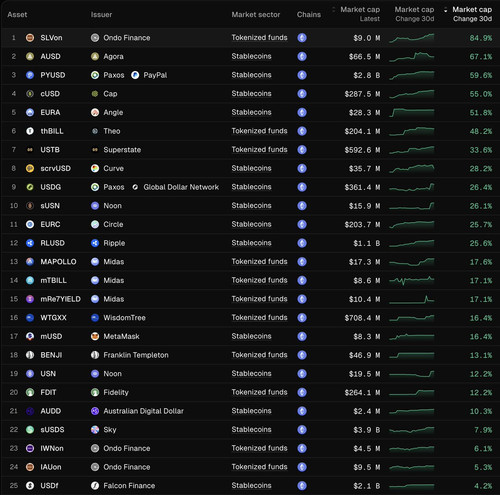Image resolution: width=500 pixels, height=495 pixels.
Task: Select the IAUon asset name
Action: tap(51, 467)
